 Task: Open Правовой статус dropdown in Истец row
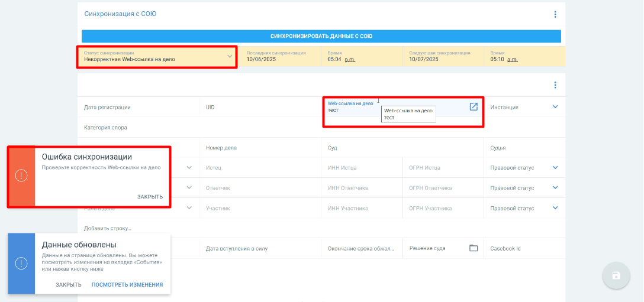click(x=555, y=168)
